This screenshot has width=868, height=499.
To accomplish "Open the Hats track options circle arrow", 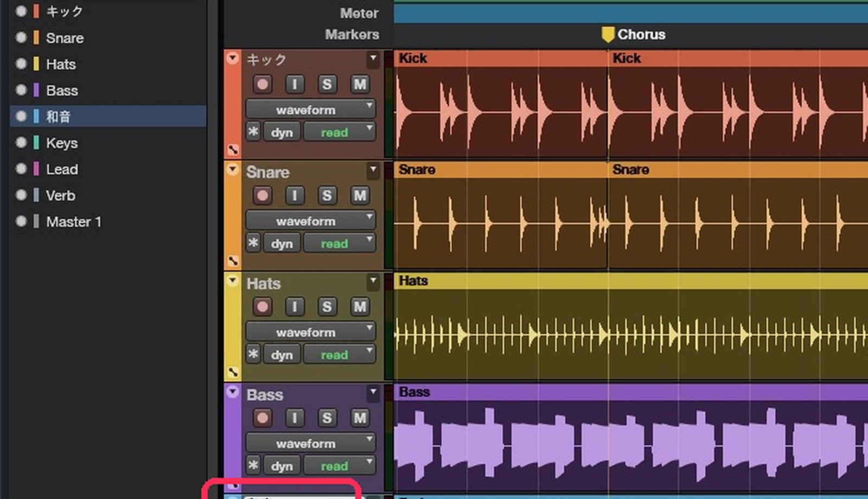I will point(233,281).
